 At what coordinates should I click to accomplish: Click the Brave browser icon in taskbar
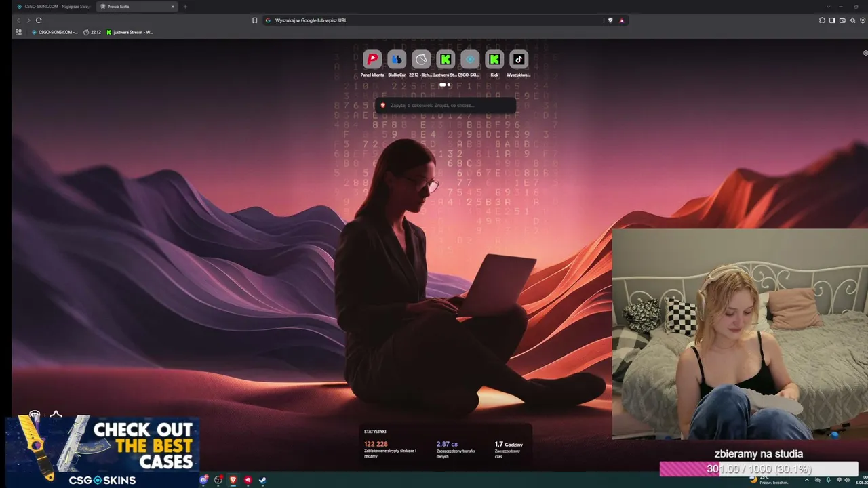coord(233,480)
